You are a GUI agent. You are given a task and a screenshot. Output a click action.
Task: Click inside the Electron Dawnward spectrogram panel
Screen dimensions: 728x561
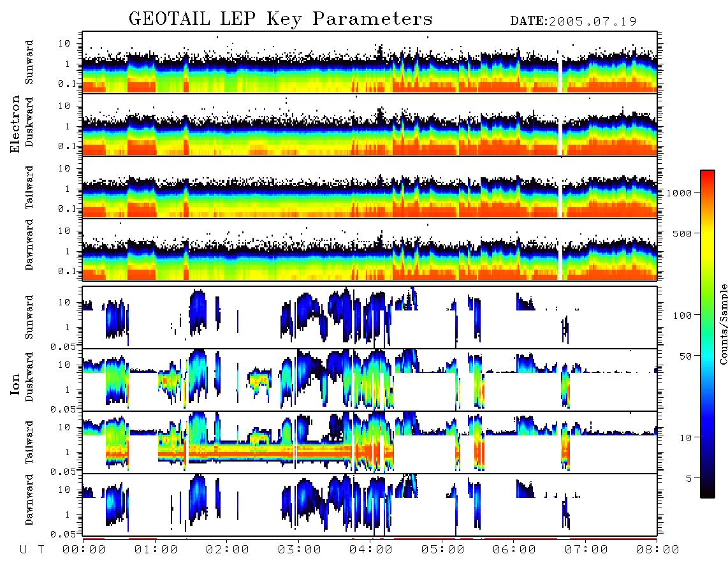370,249
